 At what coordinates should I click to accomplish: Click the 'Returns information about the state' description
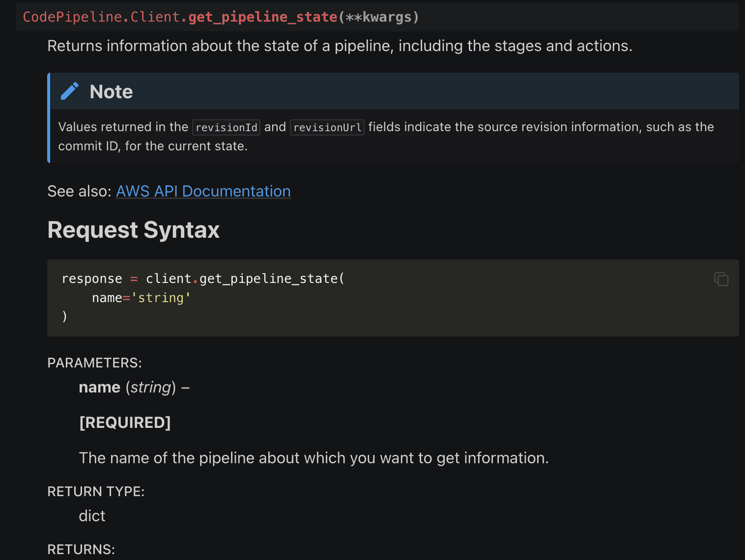point(340,46)
